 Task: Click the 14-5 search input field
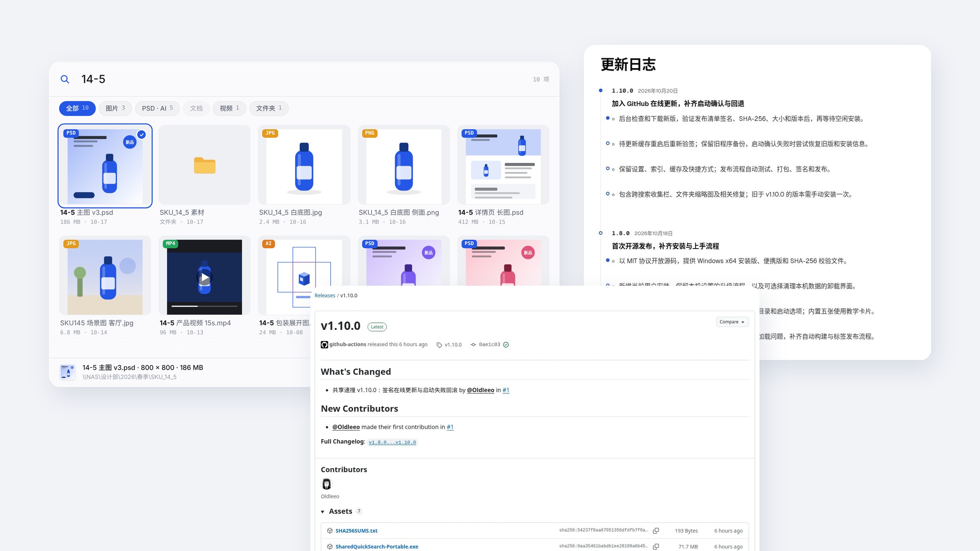click(x=302, y=79)
